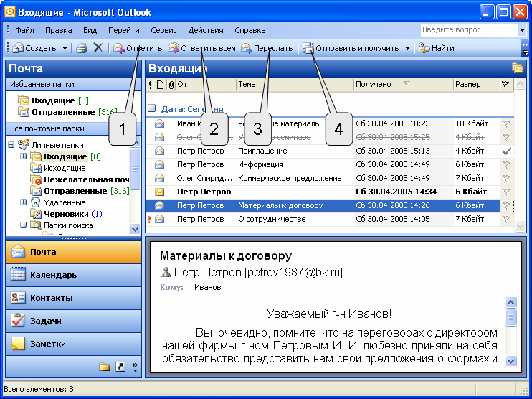Open the Вид menu
Image resolution: width=532 pixels, height=399 pixels.
[90, 30]
